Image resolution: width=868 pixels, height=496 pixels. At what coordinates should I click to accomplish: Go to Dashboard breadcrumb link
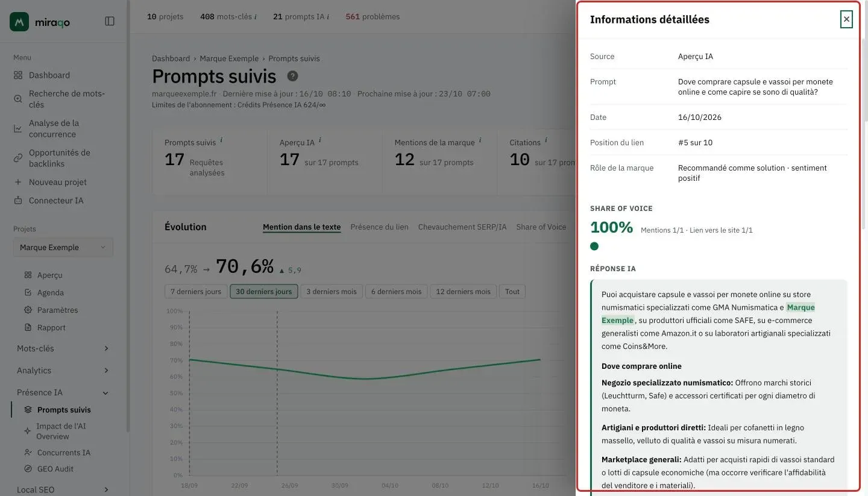[171, 58]
